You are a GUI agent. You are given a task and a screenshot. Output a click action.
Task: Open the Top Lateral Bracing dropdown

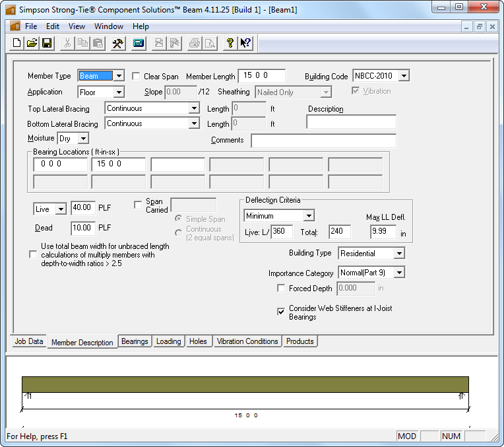click(x=194, y=108)
